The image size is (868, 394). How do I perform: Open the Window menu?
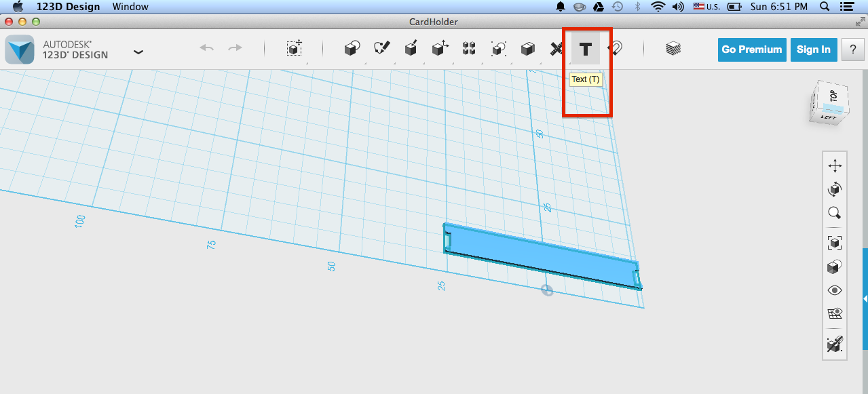coord(132,7)
